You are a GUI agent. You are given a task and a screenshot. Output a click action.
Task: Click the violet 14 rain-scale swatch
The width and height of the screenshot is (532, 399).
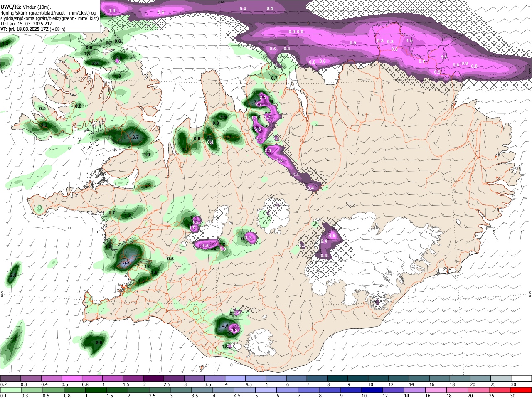[414, 390]
